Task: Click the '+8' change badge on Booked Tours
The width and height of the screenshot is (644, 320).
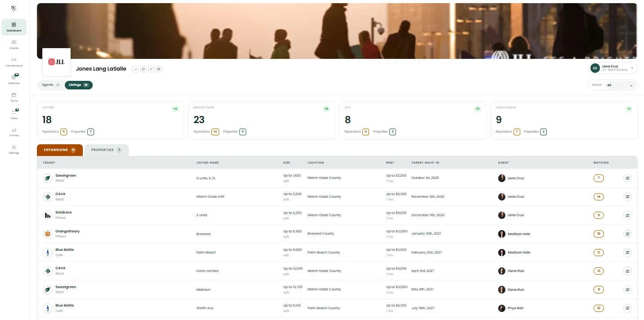Action: [326, 109]
